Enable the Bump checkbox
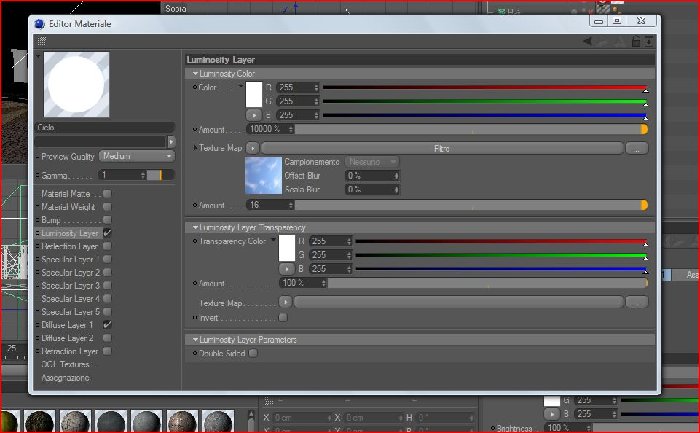Image resolution: width=700 pixels, height=433 pixels. 107,220
